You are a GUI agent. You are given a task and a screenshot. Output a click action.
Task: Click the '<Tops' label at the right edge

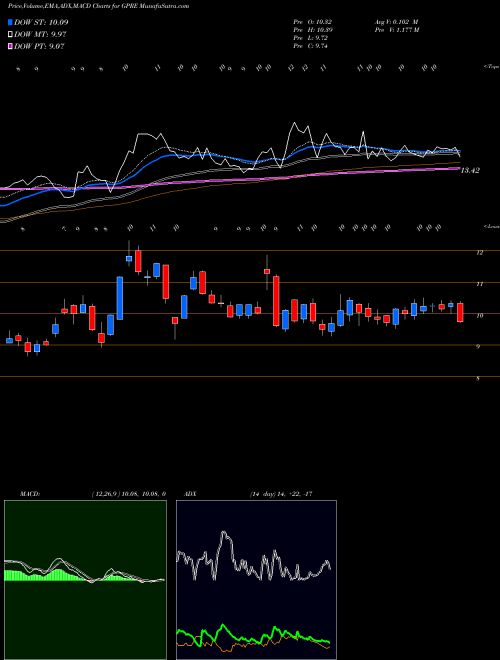pyautogui.click(x=491, y=67)
